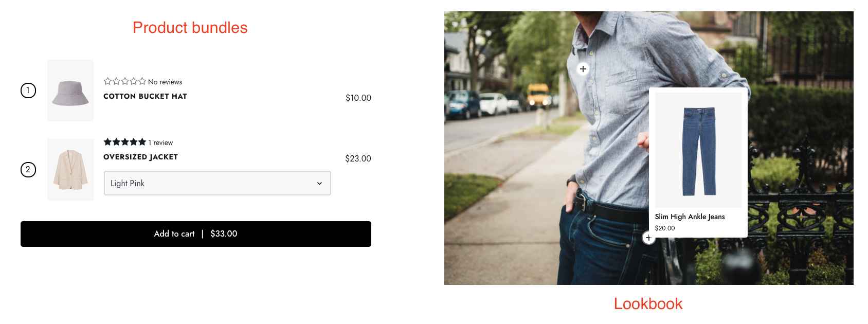Viewport: 868px width, 324px height.
Task: Click the No reviews text
Action: tap(165, 82)
